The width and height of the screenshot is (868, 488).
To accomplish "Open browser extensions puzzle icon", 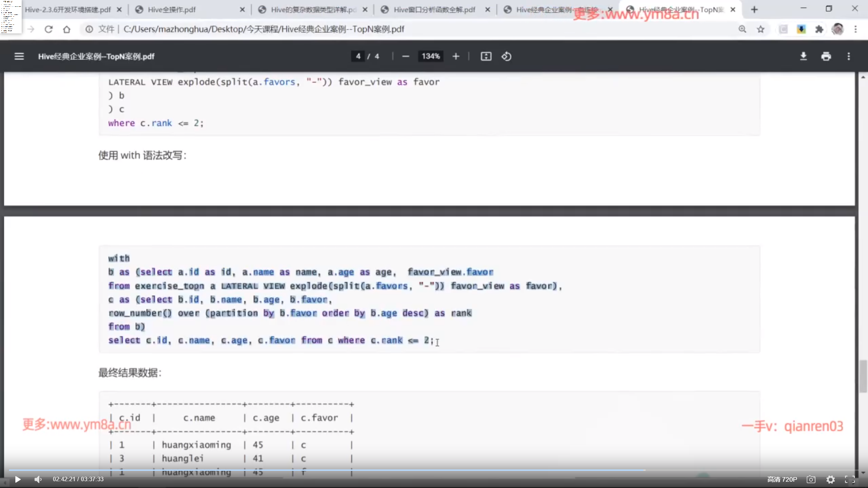I will [819, 29].
